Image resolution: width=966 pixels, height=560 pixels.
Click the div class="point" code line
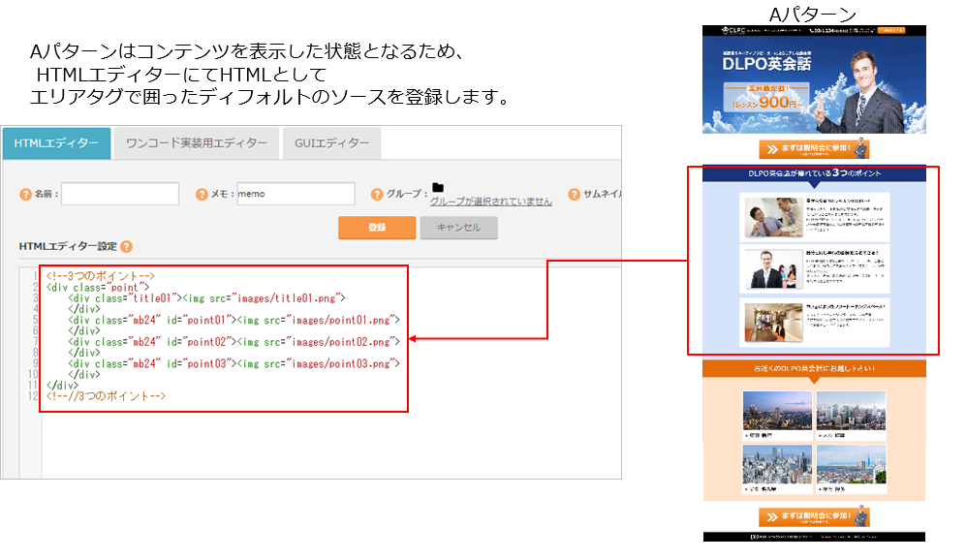(x=98, y=287)
